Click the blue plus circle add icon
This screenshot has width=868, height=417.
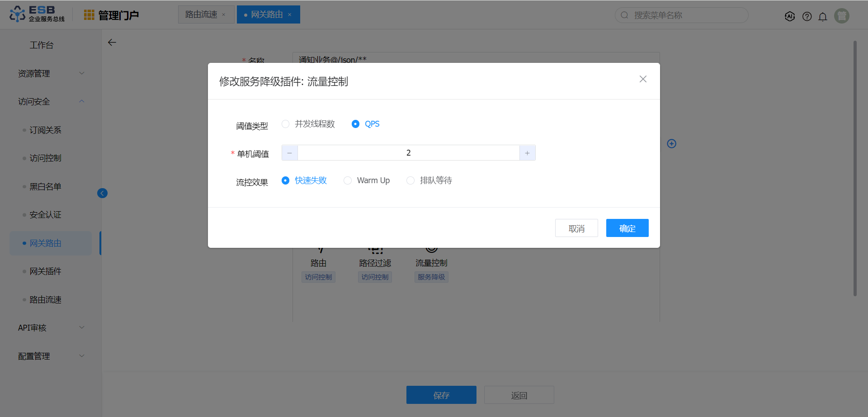point(672,143)
